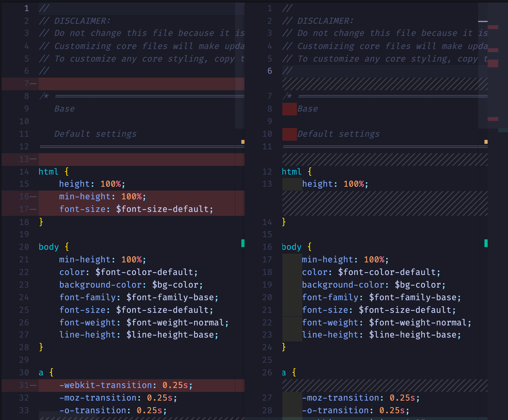This screenshot has height=420, width=508.
Task: Click the teal marker in left pane minimap
Action: pos(243,243)
